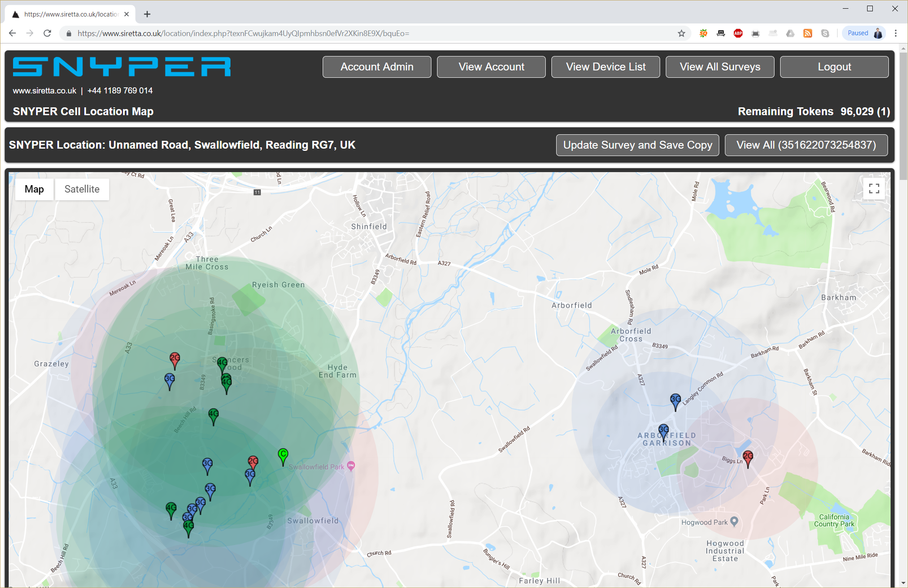Reload the page in browser
Image resolution: width=908 pixels, height=588 pixels.
click(47, 33)
